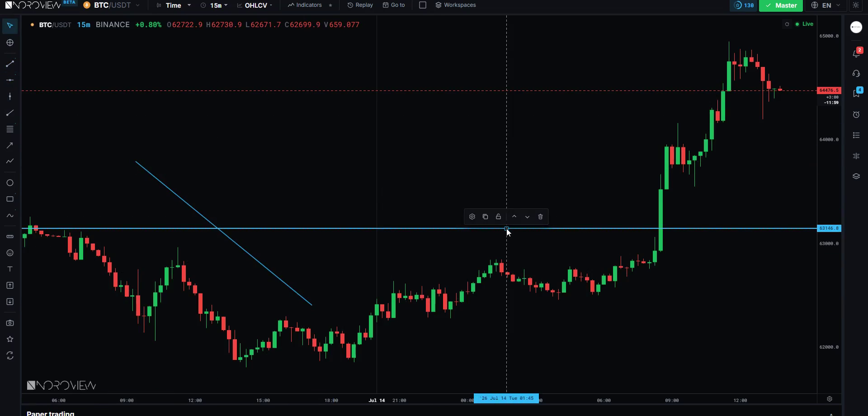Image resolution: width=868 pixels, height=416 pixels.
Task: Click the chart refresh icon beside Live
Action: click(x=787, y=24)
